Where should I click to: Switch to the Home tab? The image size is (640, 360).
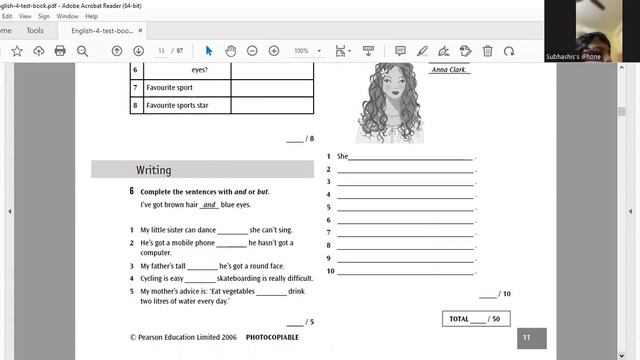click(6, 31)
